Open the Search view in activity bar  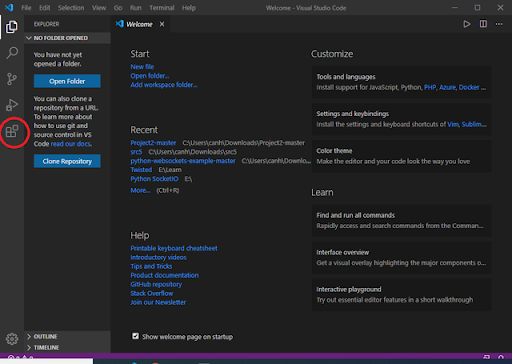[x=12, y=53]
